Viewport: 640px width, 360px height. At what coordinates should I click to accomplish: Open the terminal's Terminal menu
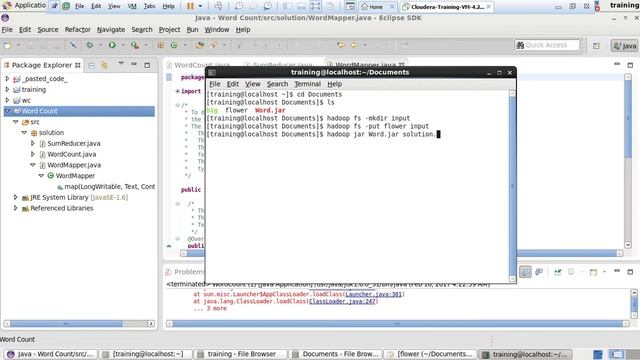(x=307, y=84)
